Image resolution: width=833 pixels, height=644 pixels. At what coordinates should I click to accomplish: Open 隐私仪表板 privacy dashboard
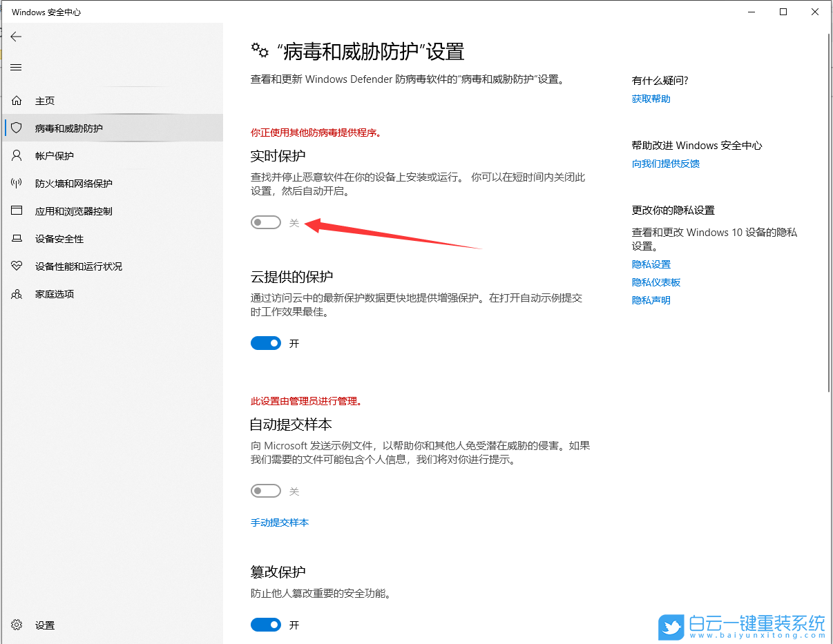point(655,282)
